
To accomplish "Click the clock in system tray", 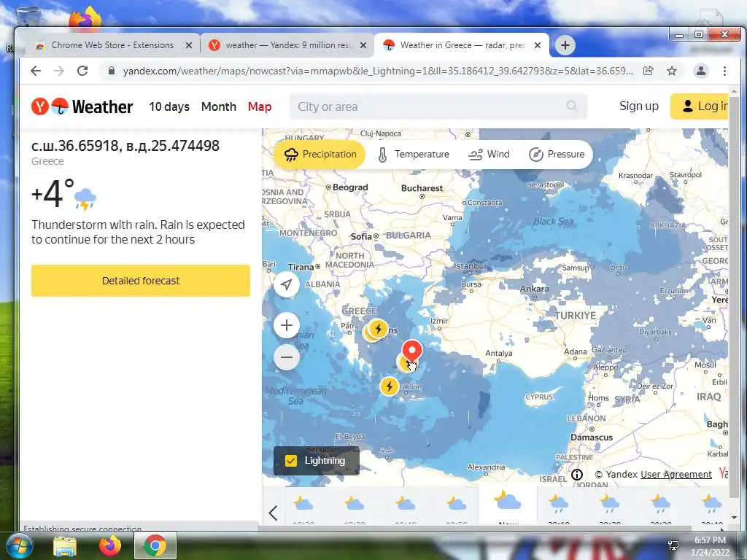I will (710, 546).
